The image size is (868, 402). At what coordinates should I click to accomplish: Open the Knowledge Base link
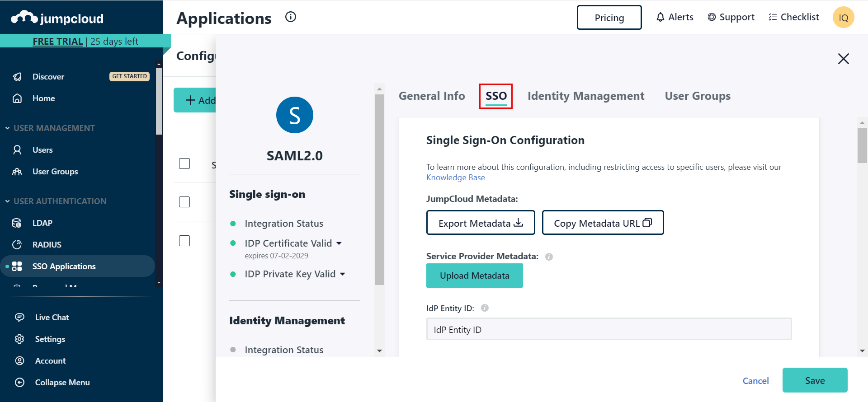tap(455, 178)
